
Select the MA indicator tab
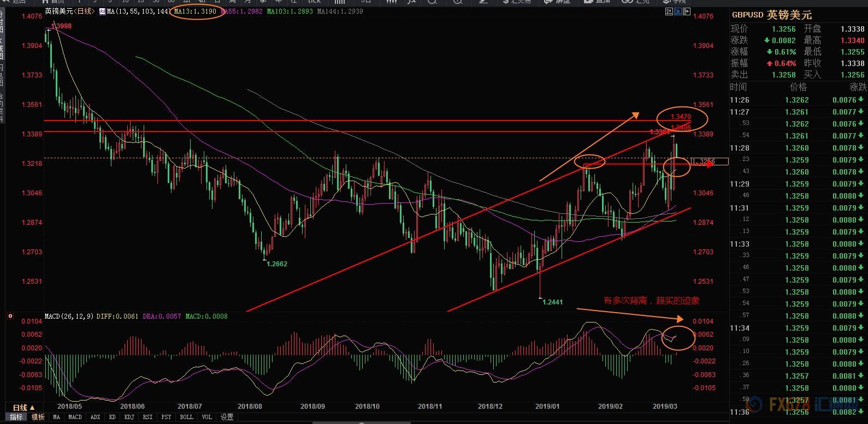click(57, 417)
